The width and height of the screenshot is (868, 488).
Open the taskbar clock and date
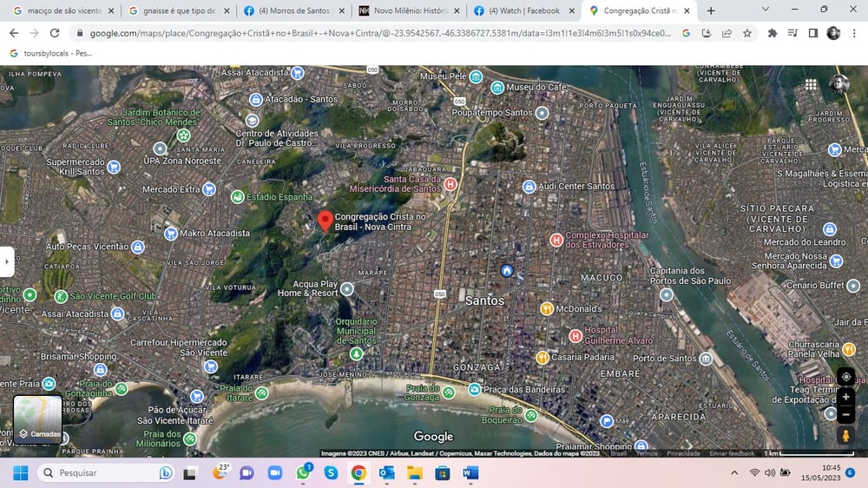[x=820, y=472]
